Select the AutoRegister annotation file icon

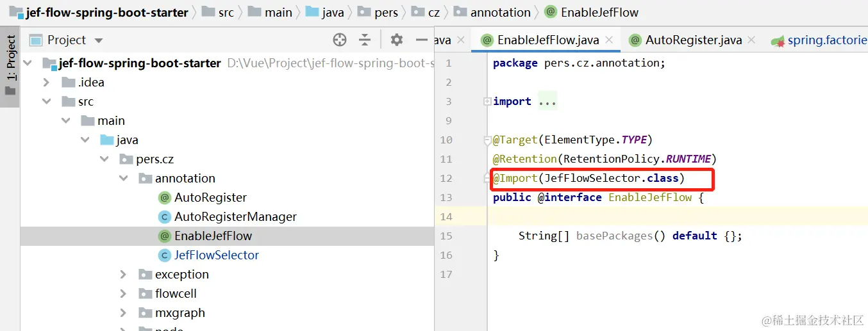[x=164, y=198]
